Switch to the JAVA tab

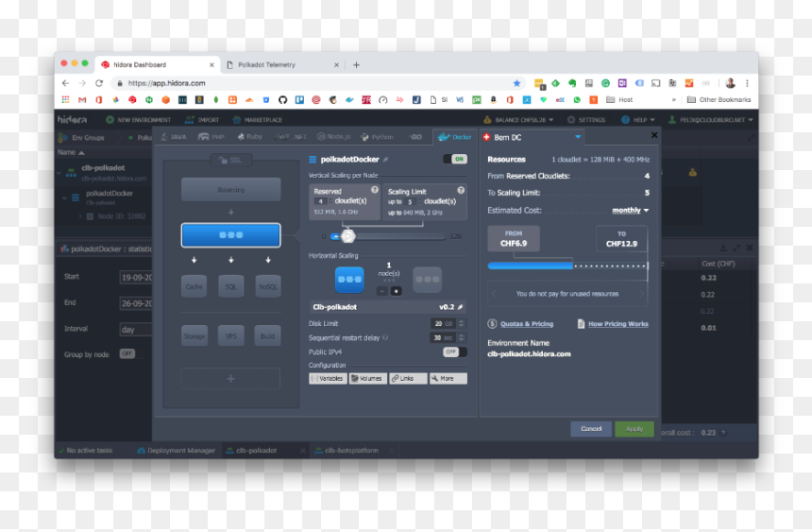[174, 137]
